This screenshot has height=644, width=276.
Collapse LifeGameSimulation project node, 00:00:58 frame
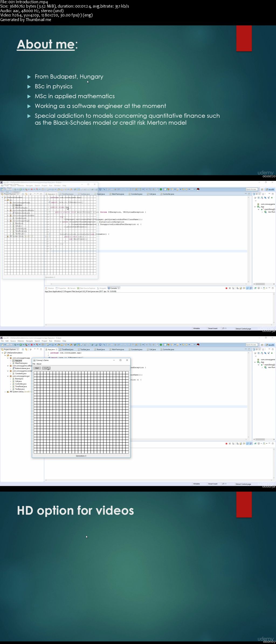pos(2,353)
